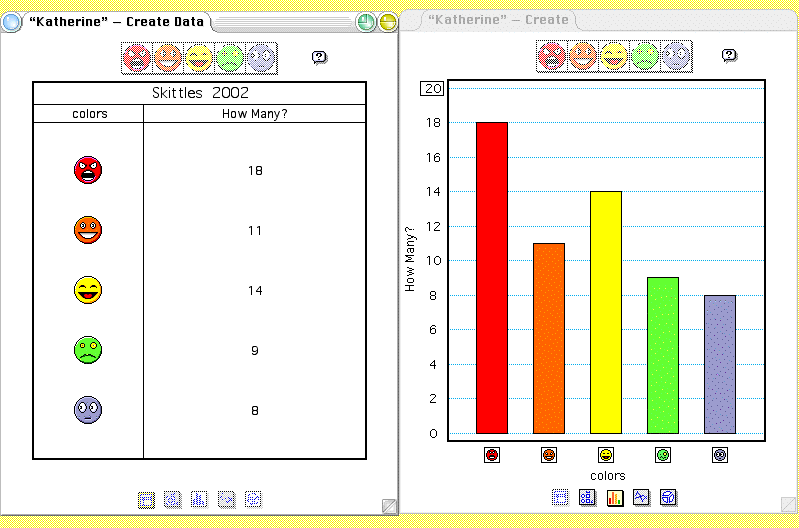Select the red bar in the graph
799x528 pixels.
click(x=492, y=278)
